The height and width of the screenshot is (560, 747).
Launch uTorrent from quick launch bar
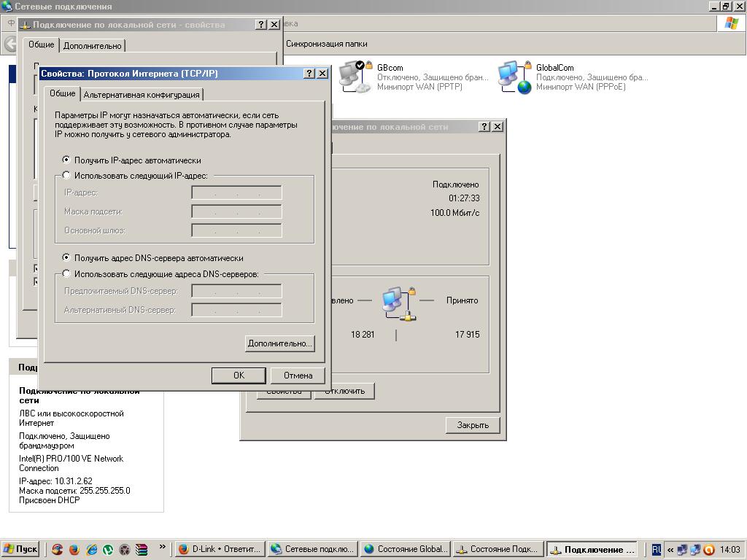108,550
